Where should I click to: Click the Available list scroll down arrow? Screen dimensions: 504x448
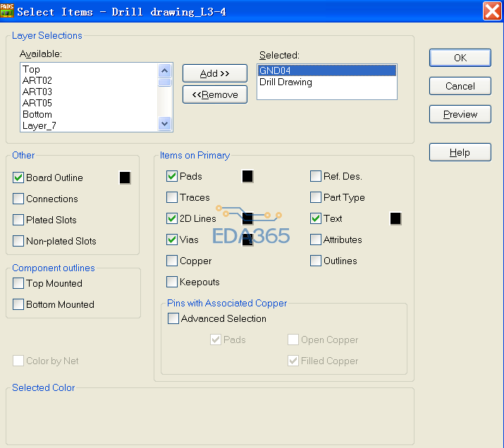(x=165, y=124)
